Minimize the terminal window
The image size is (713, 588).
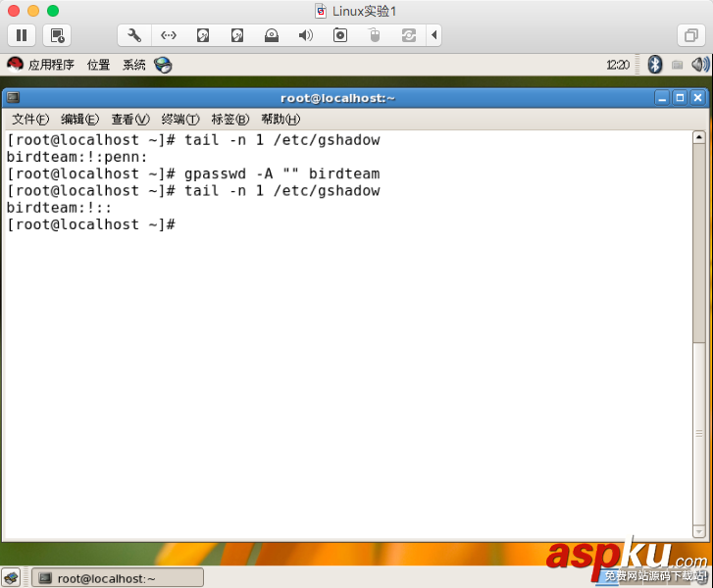(x=662, y=98)
